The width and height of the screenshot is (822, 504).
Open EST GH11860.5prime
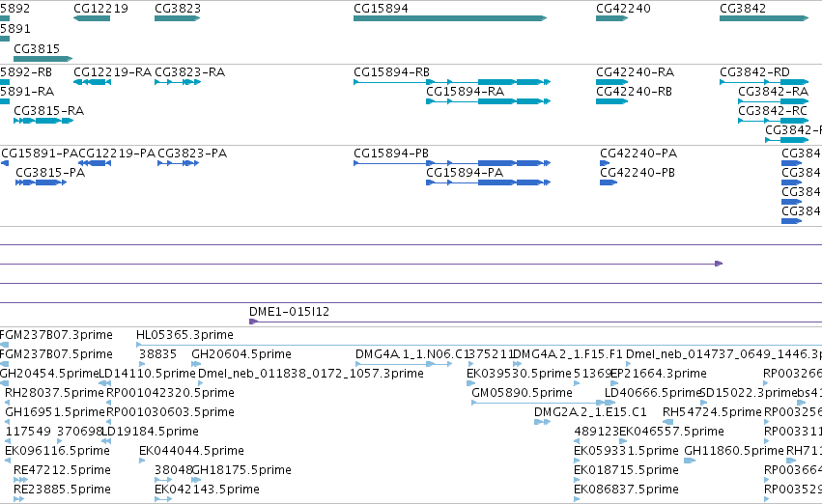734,451
